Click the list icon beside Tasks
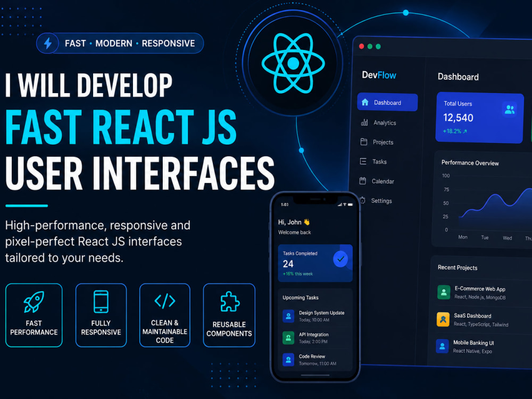The image size is (532, 399). pyautogui.click(x=363, y=161)
